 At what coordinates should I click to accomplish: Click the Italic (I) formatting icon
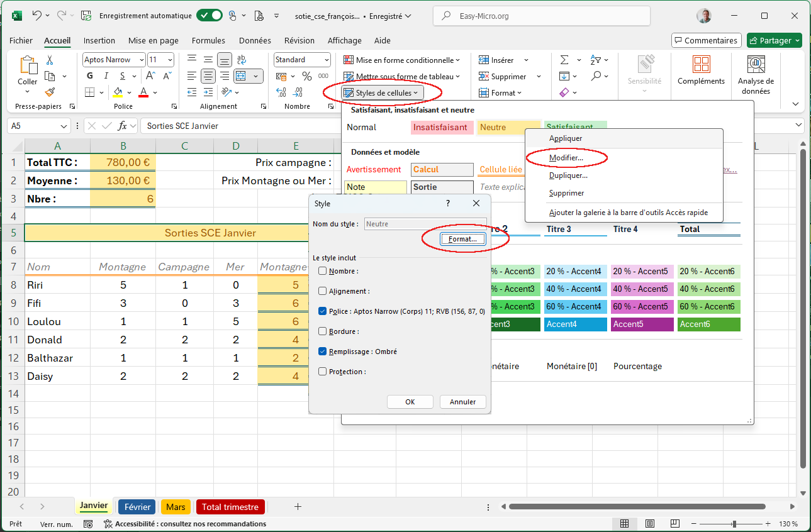(106, 76)
